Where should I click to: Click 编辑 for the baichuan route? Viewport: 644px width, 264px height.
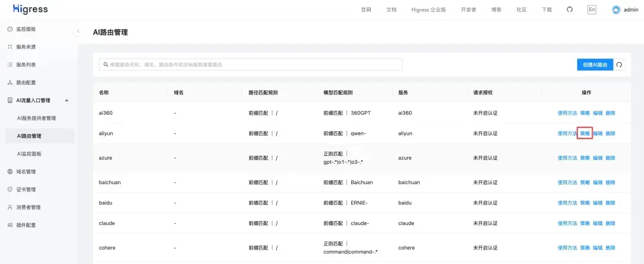597,182
